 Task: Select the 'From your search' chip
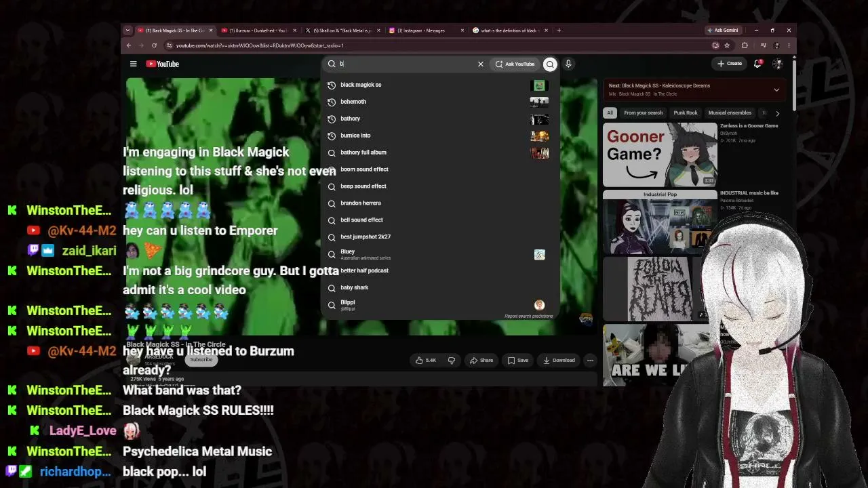tap(643, 113)
